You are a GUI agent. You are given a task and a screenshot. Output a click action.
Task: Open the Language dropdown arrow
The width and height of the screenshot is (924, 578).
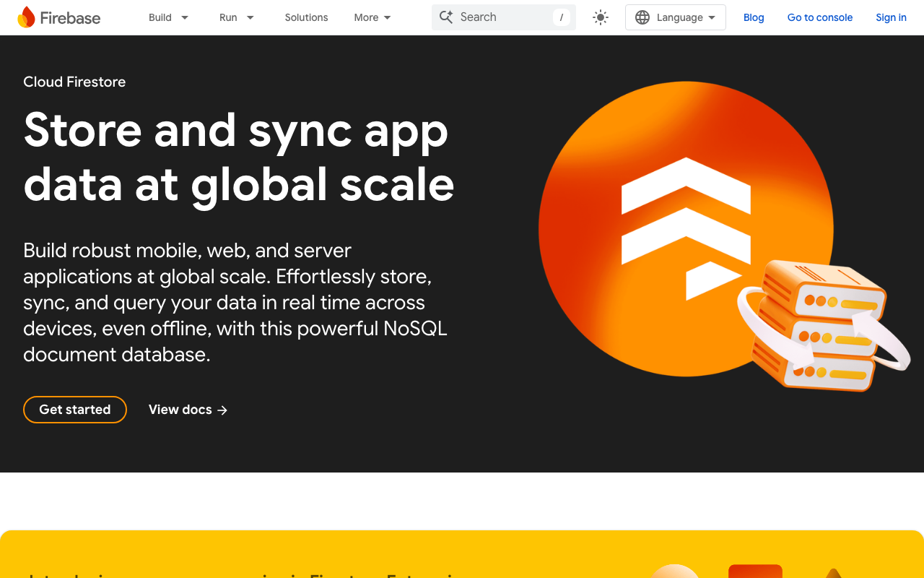[x=712, y=17]
